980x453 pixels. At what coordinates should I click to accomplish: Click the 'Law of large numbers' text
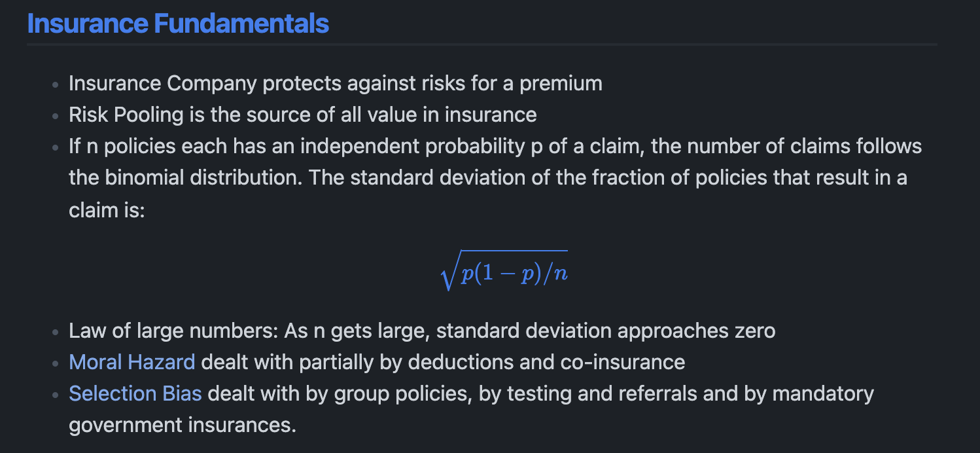pyautogui.click(x=173, y=331)
